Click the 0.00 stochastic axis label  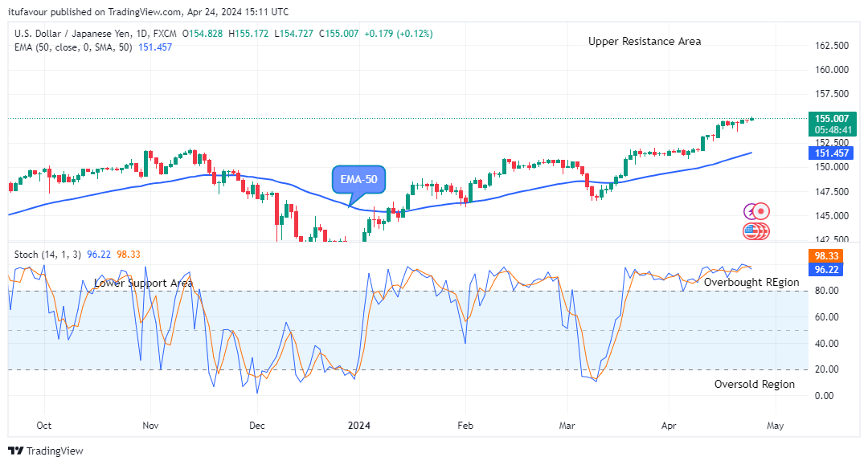pyautogui.click(x=825, y=395)
